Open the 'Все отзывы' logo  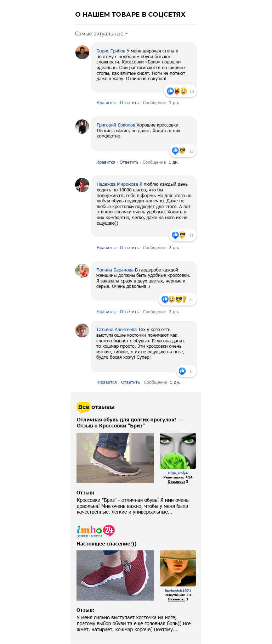coord(96,407)
